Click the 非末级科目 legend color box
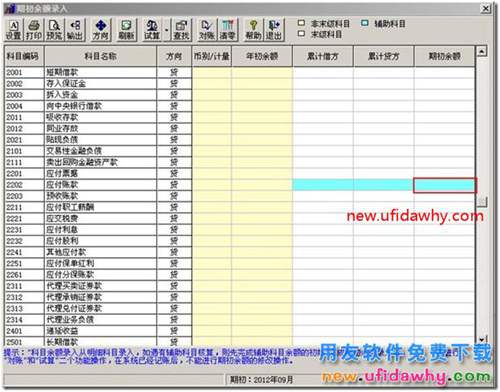The height and width of the screenshot is (392, 500). coord(301,23)
